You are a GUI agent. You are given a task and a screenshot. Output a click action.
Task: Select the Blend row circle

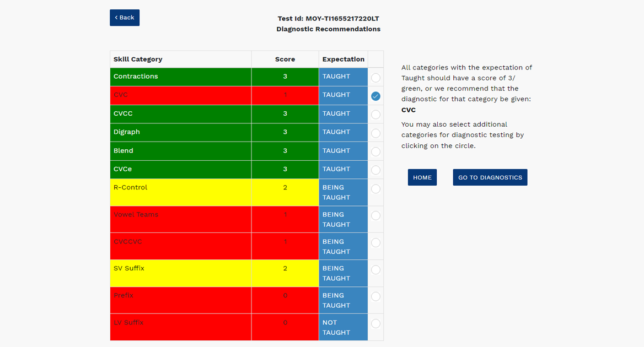point(375,151)
